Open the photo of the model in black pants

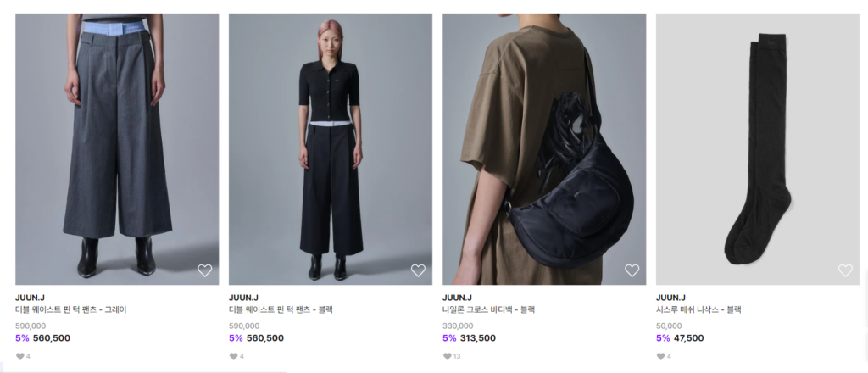(x=331, y=149)
